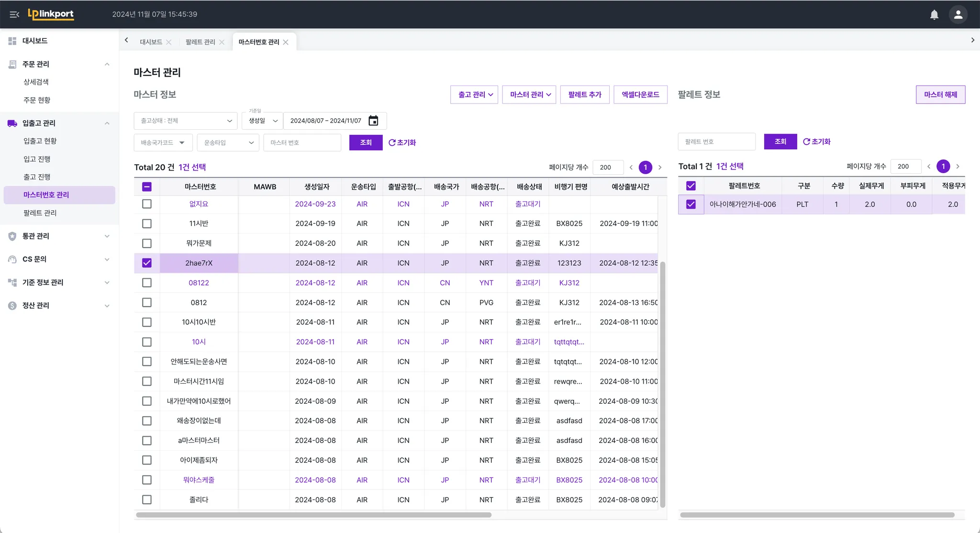Uncheck the 2hae7rX row checkbox
The image size is (980, 533).
click(147, 263)
